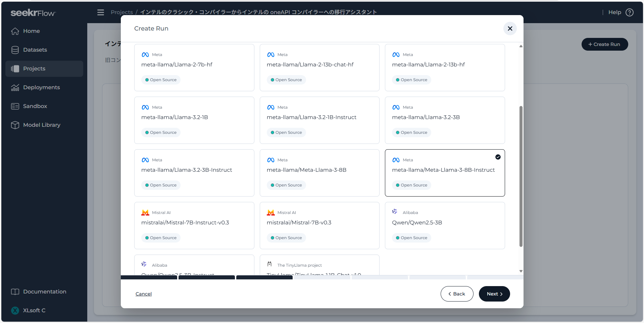Viewport: 644px width, 323px height.
Task: Open the Documentation link
Action: (44, 292)
